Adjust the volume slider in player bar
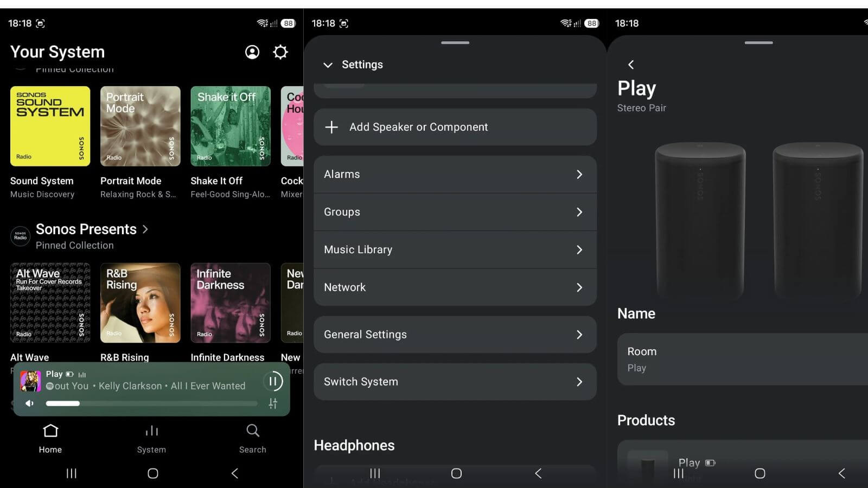The image size is (868, 488). click(x=152, y=403)
